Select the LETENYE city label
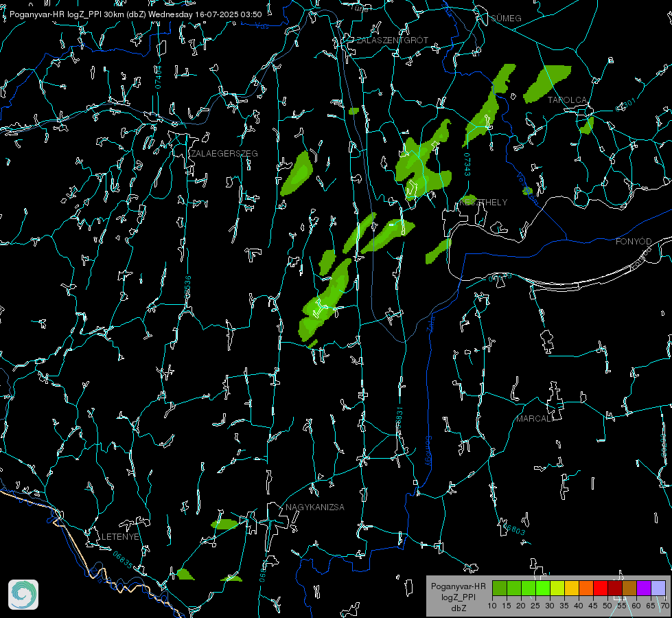Viewport: 672px width, 618px height. coord(120,537)
